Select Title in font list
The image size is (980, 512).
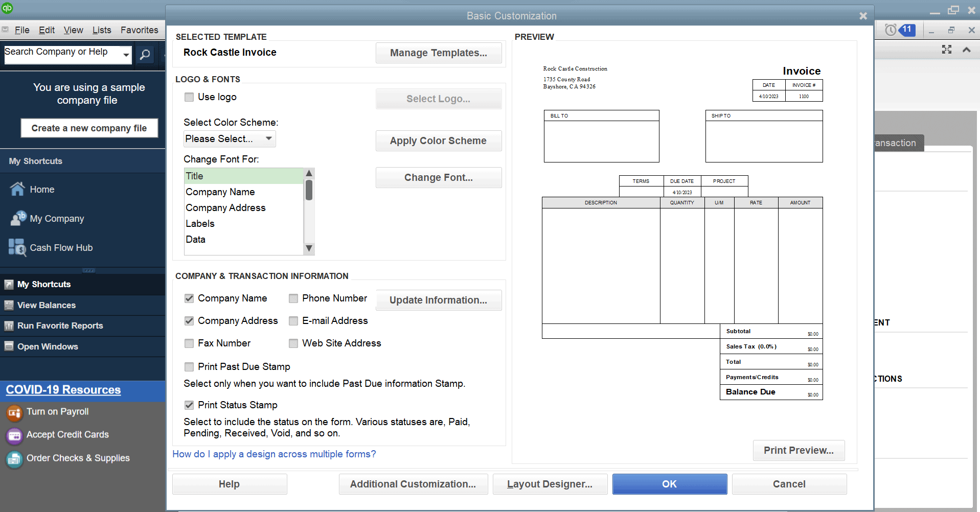pos(244,176)
